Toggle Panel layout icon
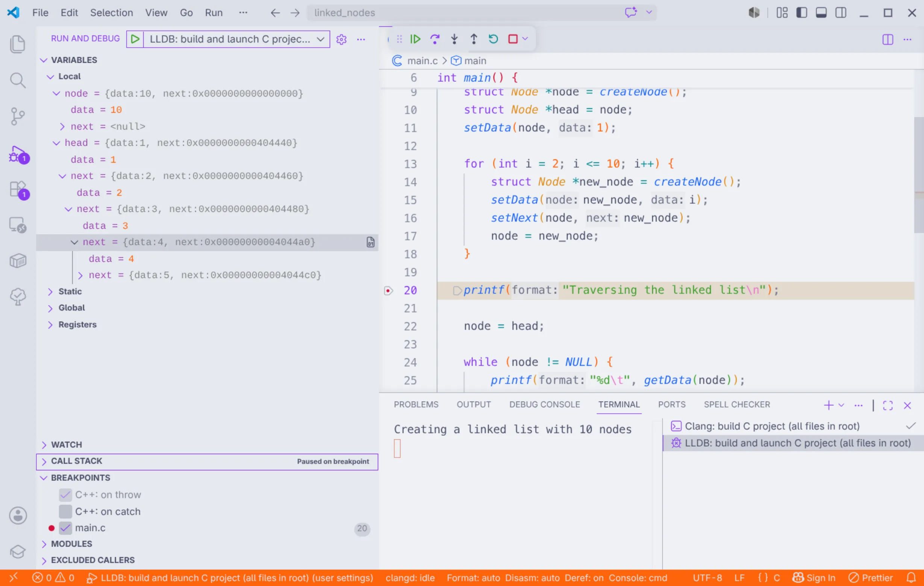 coord(821,13)
